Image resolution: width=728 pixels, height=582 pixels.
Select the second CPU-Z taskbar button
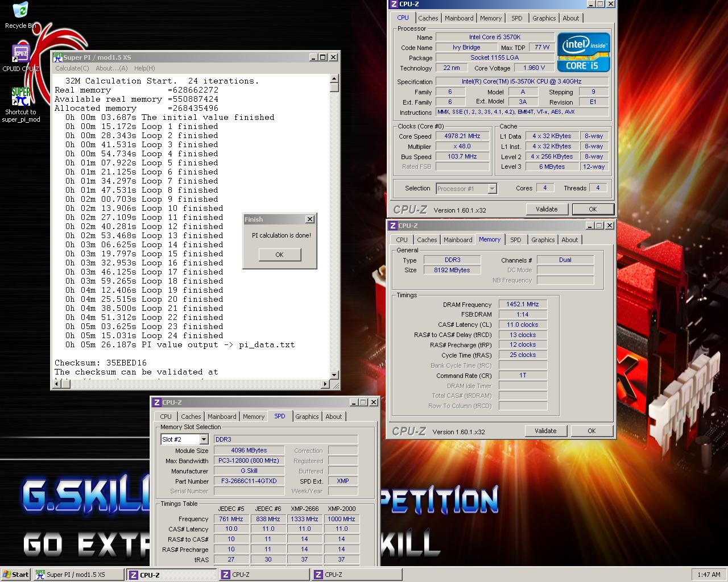[264, 575]
